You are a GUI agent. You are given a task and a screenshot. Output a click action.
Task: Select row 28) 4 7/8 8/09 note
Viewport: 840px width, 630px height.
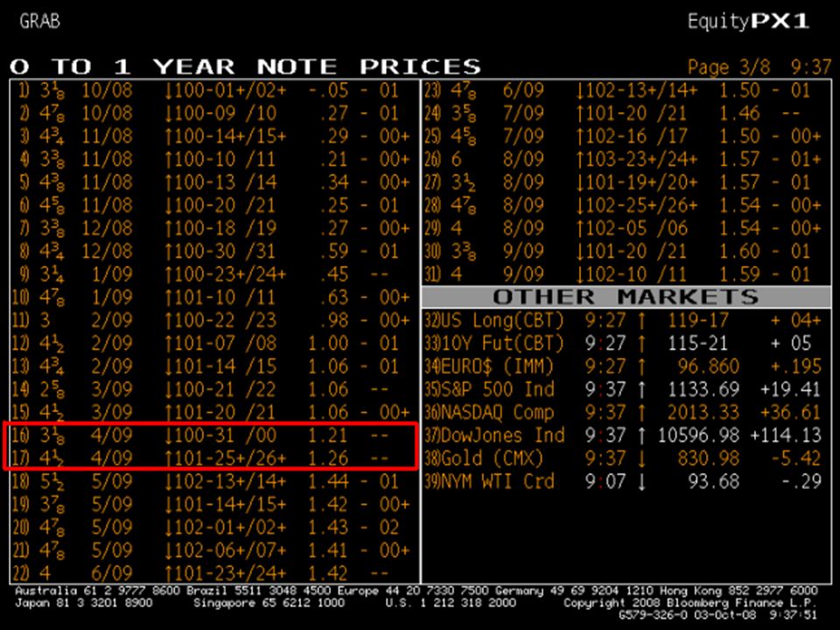(626, 205)
